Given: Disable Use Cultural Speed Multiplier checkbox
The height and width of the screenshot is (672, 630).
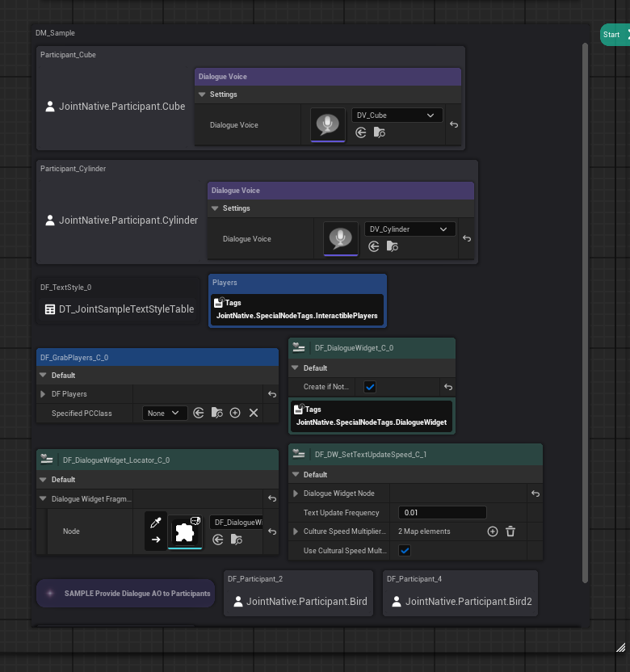Looking at the screenshot, I should pyautogui.click(x=405, y=550).
